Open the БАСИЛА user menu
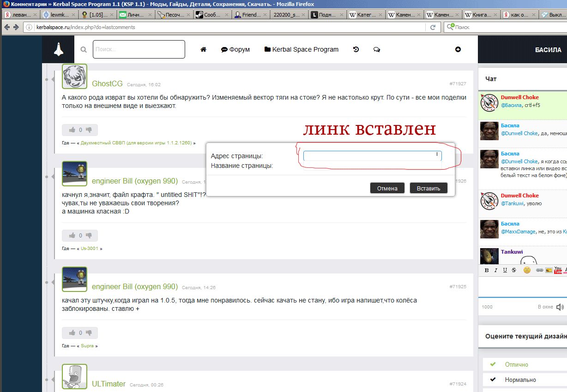 click(548, 50)
